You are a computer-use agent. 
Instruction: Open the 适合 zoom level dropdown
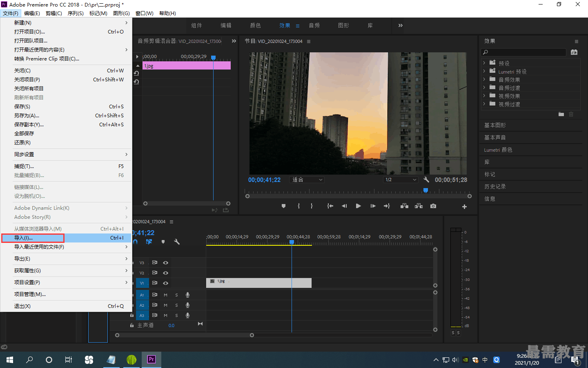click(307, 180)
